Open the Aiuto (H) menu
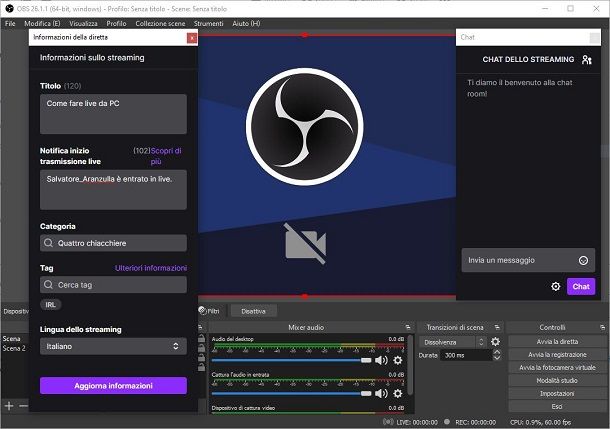The image size is (610, 429). pos(246,23)
